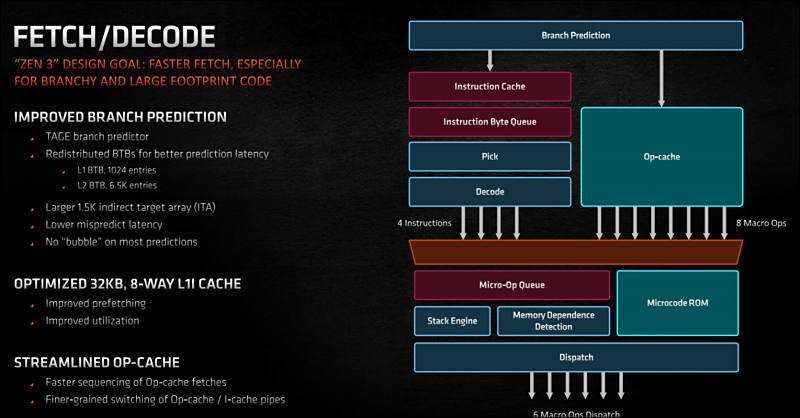This screenshot has width=800, height=418.
Task: Click the "8 Macro Ops" label
Action: coord(761,223)
